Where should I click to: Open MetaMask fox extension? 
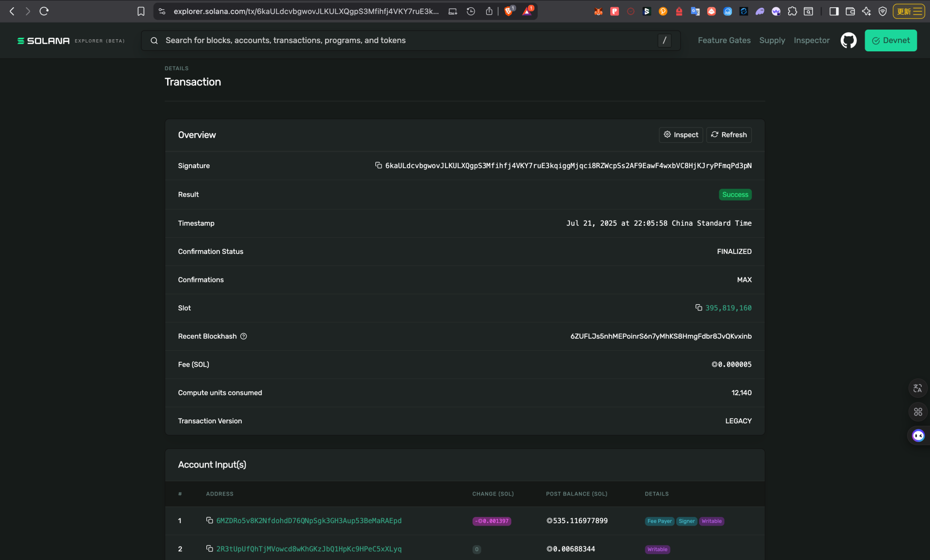point(599,11)
